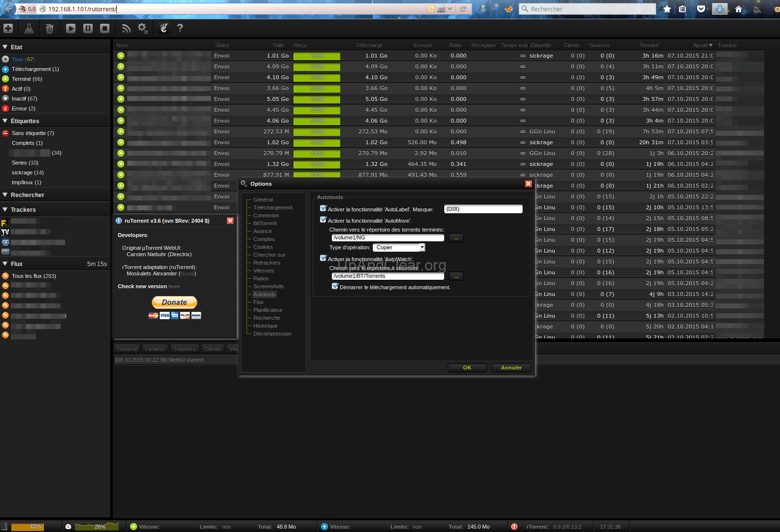The height and width of the screenshot is (532, 780).
Task: Uncheck automatic download start checkbox
Action: tap(335, 286)
